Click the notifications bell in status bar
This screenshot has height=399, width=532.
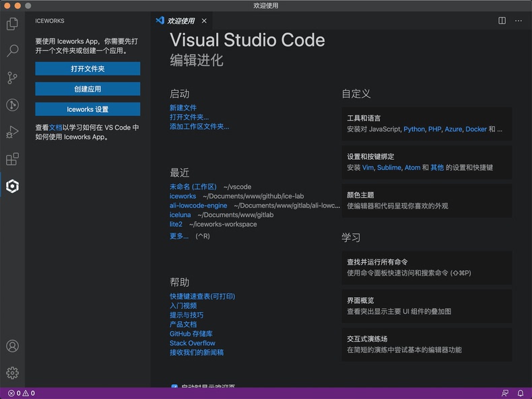(521, 393)
